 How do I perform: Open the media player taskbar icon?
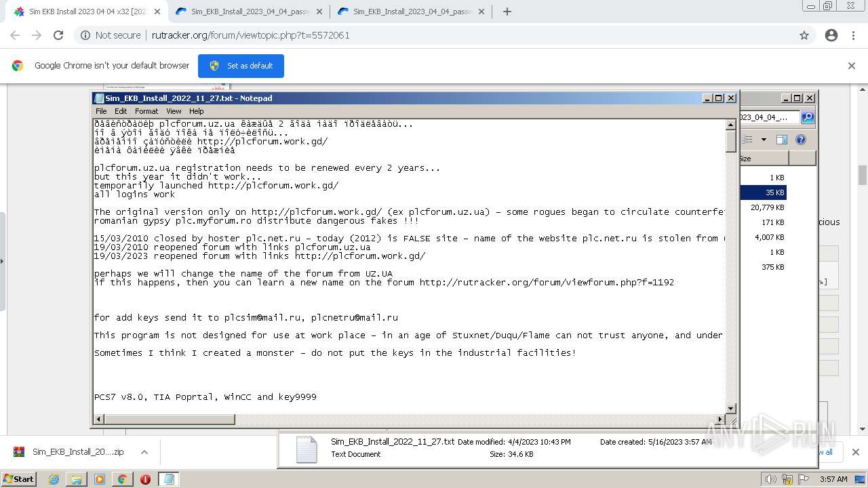coord(100,479)
